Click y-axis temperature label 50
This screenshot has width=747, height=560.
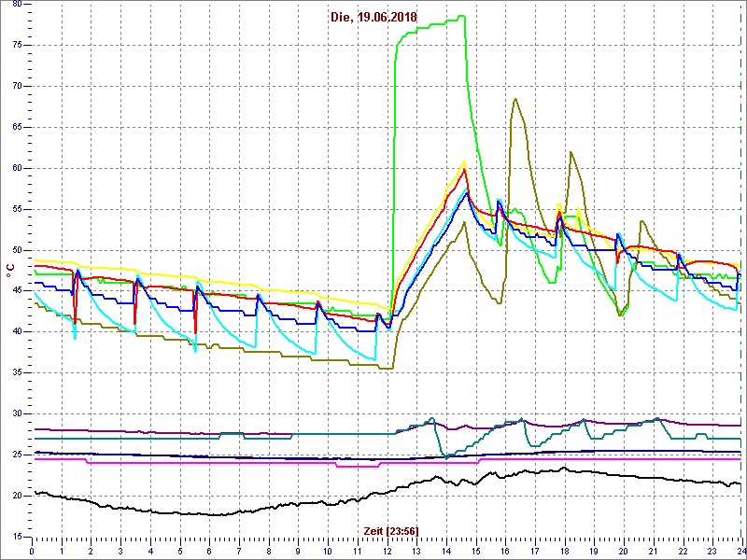coord(17,250)
